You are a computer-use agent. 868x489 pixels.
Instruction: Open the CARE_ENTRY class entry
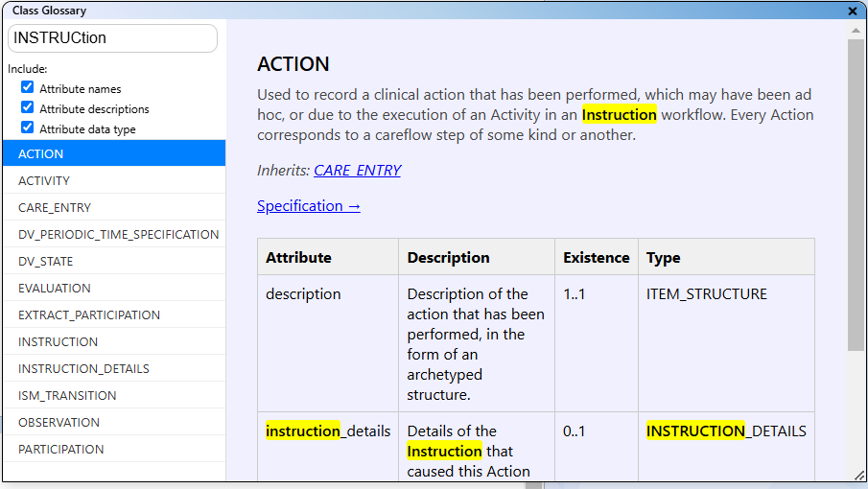(114, 207)
